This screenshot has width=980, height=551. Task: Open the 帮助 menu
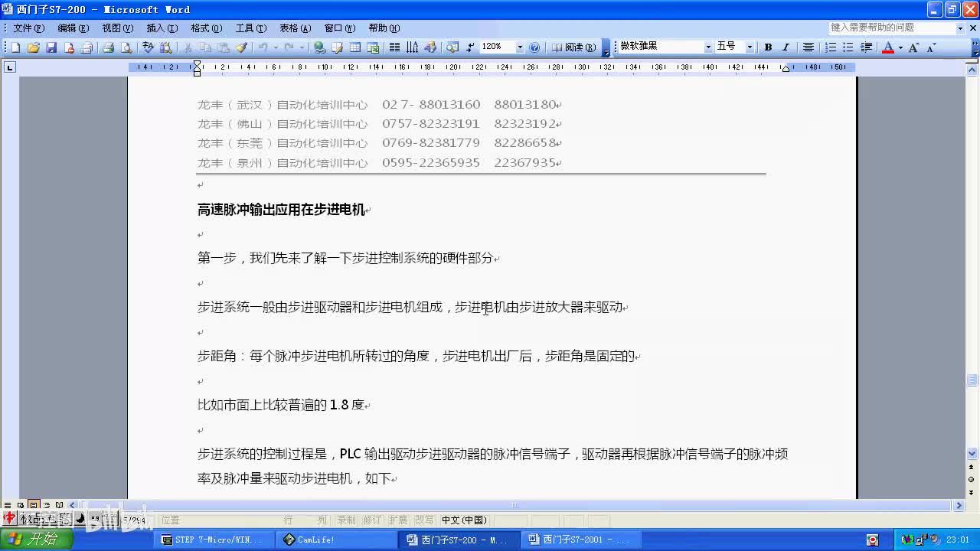384,28
